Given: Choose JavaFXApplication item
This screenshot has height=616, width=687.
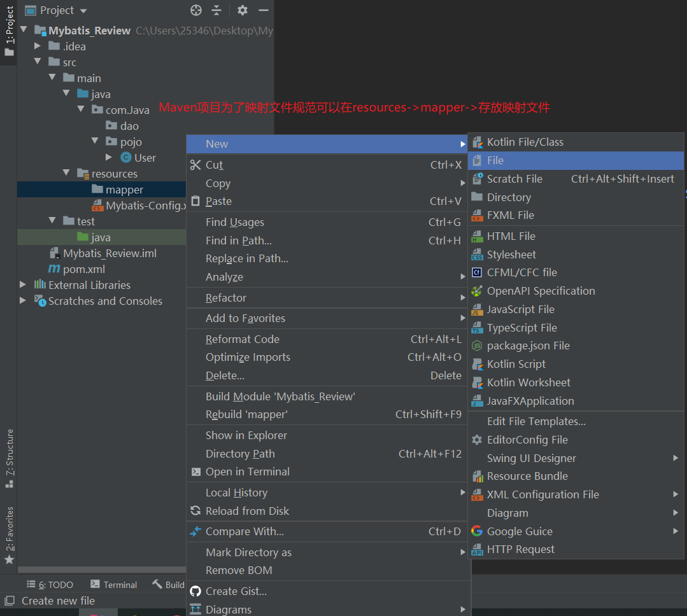Looking at the screenshot, I should [576, 401].
